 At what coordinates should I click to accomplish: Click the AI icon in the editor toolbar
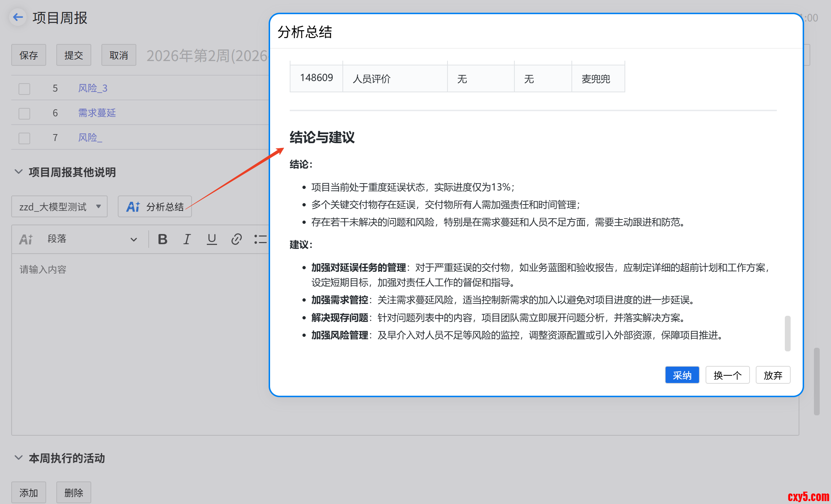26,239
